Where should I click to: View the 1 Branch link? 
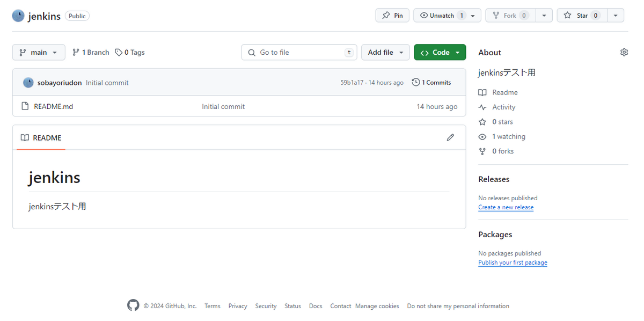click(x=91, y=52)
